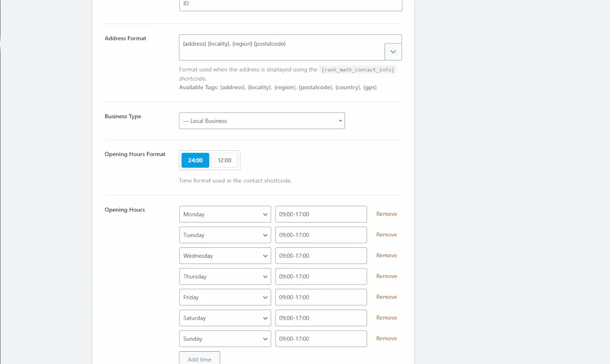The height and width of the screenshot is (364, 610).
Task: Open the Address Format tags dropdown arrow
Action: tap(393, 51)
